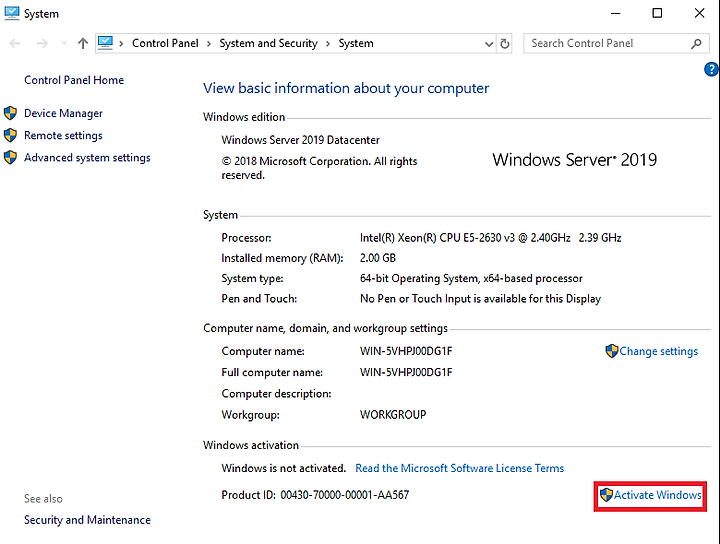
Task: Close the System window
Action: coord(699,13)
